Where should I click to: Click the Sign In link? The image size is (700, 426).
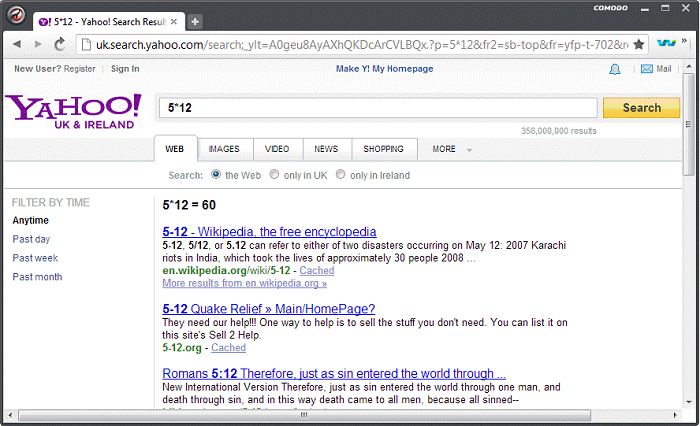125,69
